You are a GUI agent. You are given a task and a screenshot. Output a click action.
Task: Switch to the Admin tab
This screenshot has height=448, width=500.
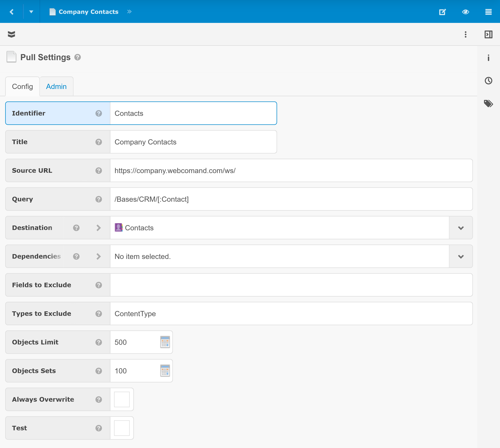[56, 86]
